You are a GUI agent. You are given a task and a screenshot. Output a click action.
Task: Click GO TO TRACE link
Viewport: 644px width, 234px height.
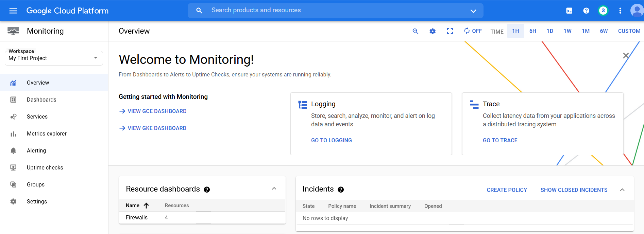[x=500, y=140]
